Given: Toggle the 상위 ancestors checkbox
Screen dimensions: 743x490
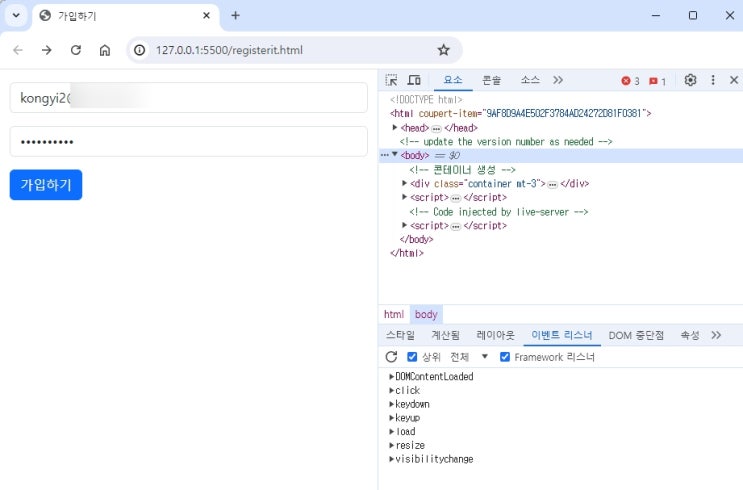Looking at the screenshot, I should point(412,357).
